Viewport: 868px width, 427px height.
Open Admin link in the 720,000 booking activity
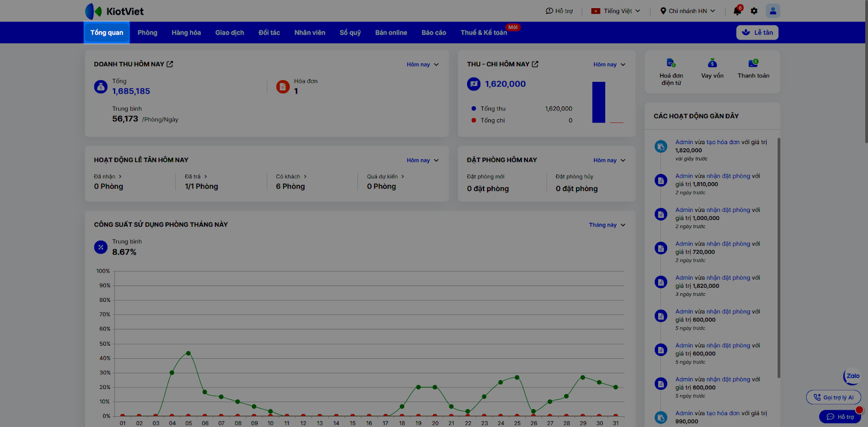pyautogui.click(x=684, y=244)
